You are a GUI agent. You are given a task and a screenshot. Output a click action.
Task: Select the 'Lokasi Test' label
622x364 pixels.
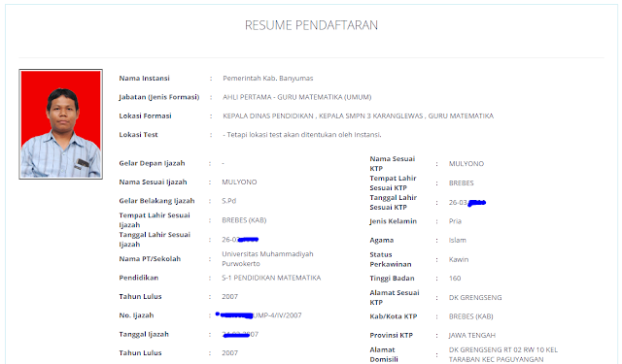[138, 135]
